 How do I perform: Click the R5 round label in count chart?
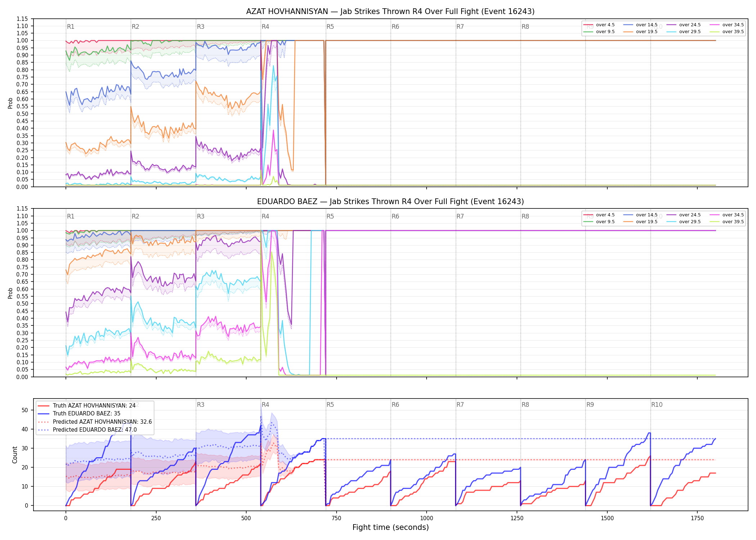(x=330, y=405)
